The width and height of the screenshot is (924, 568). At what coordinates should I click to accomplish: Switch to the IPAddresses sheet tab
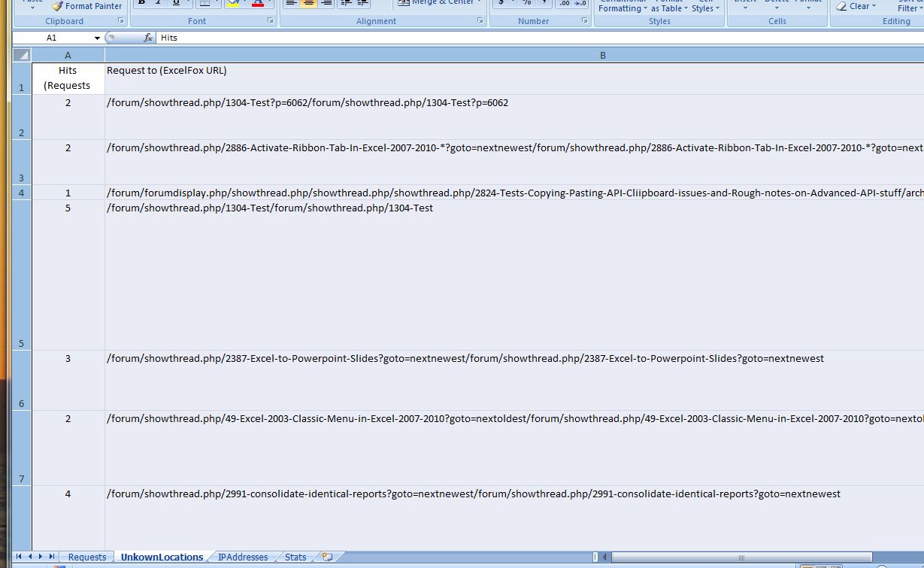[243, 557]
